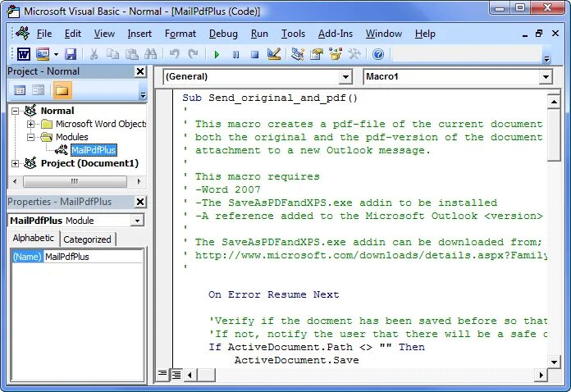Open the Insert menu
Image resolution: width=571 pixels, height=392 pixels.
139,34
